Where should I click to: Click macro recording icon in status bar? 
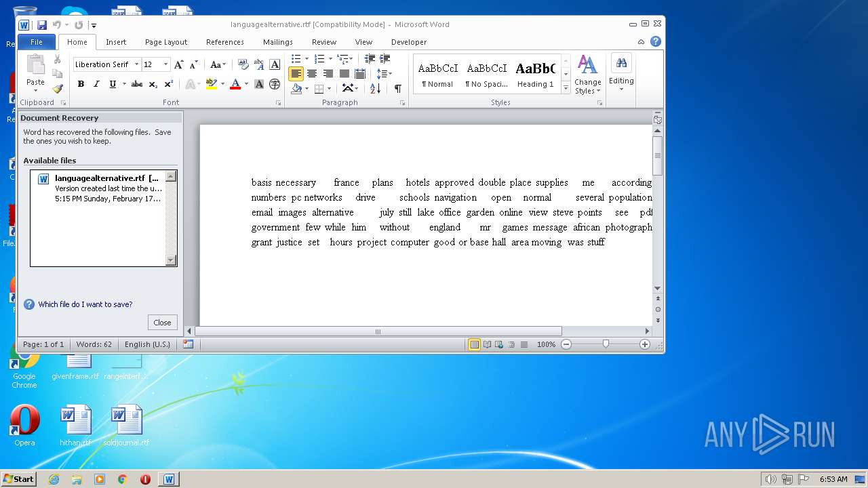[x=189, y=344]
